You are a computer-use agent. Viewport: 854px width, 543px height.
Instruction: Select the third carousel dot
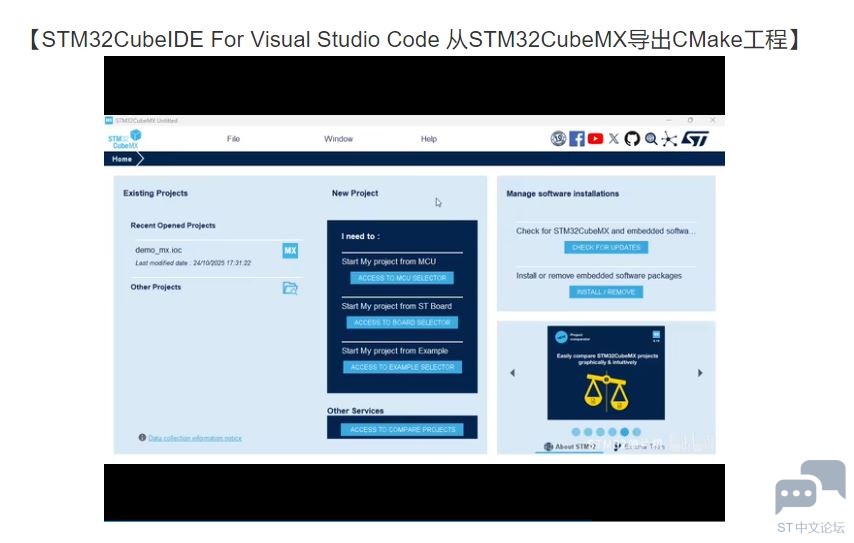pyautogui.click(x=600, y=432)
